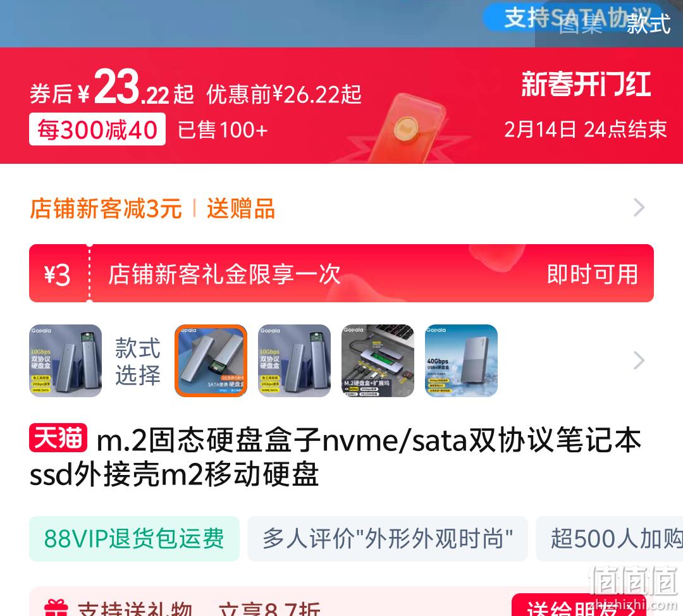Select the highlighted SATA enclosure style thumbnail

(x=211, y=360)
